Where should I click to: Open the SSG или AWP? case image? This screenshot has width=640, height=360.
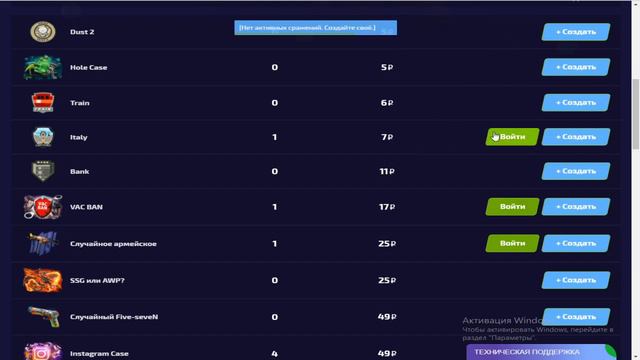coord(43,280)
